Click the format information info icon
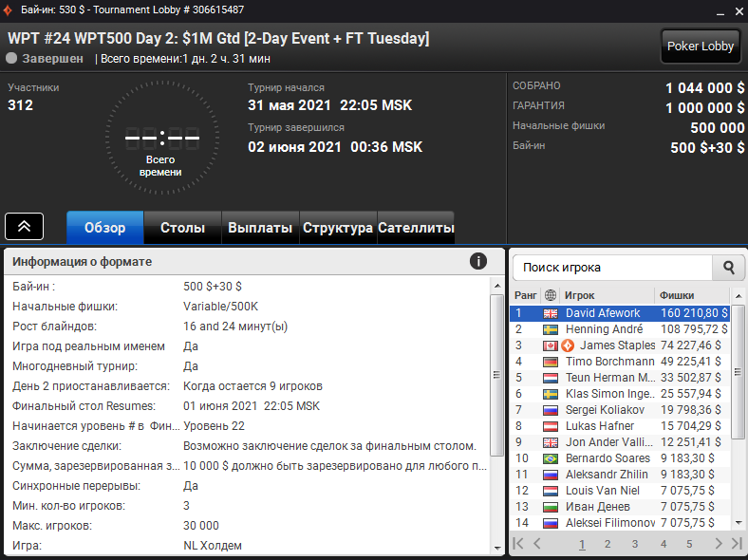Image resolution: width=748 pixels, height=560 pixels. [478, 261]
